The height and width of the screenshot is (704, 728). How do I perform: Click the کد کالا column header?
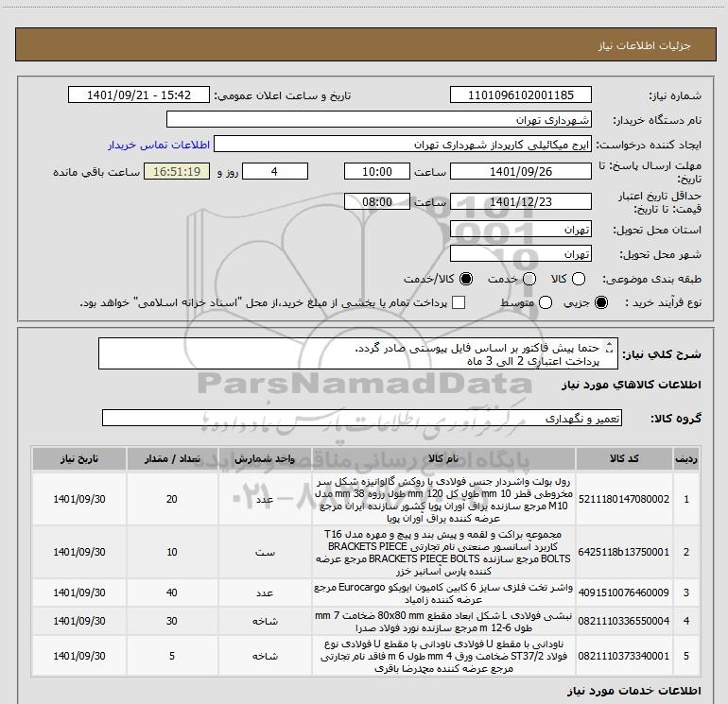[x=624, y=458]
